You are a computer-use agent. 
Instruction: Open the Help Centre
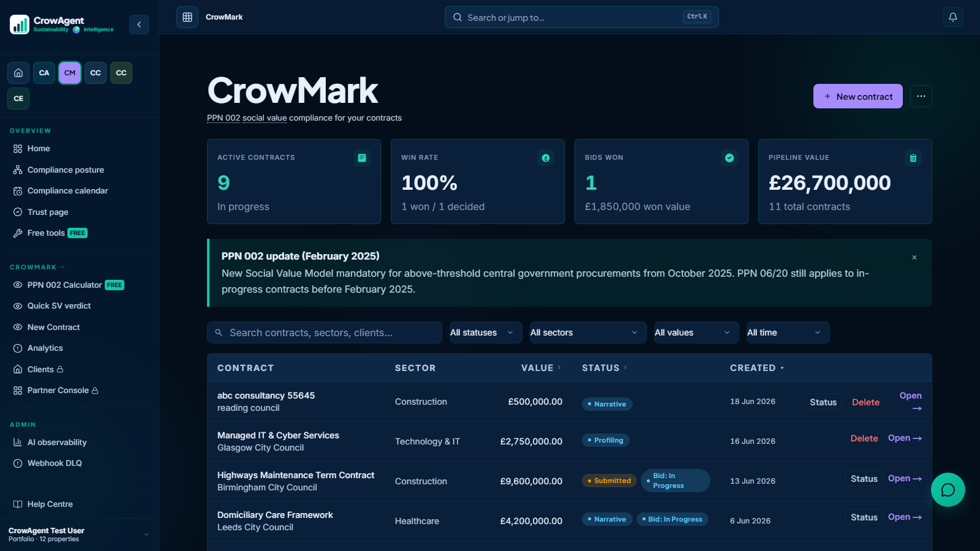click(79, 504)
